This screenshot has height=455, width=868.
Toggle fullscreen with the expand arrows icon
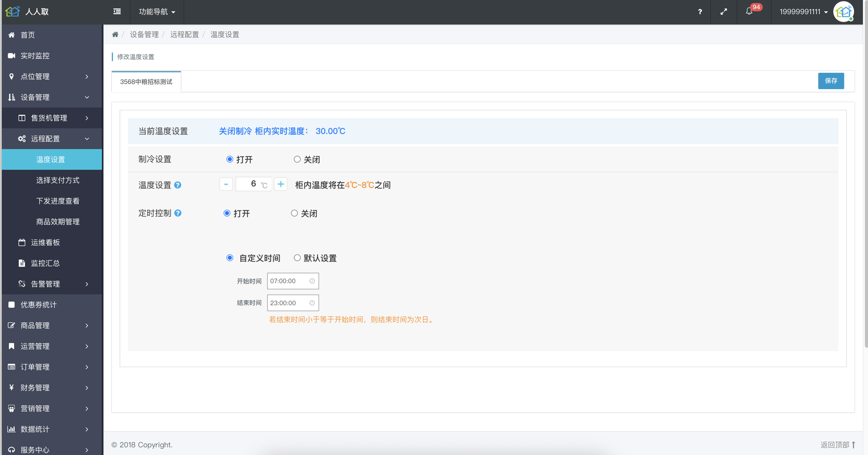(x=724, y=12)
